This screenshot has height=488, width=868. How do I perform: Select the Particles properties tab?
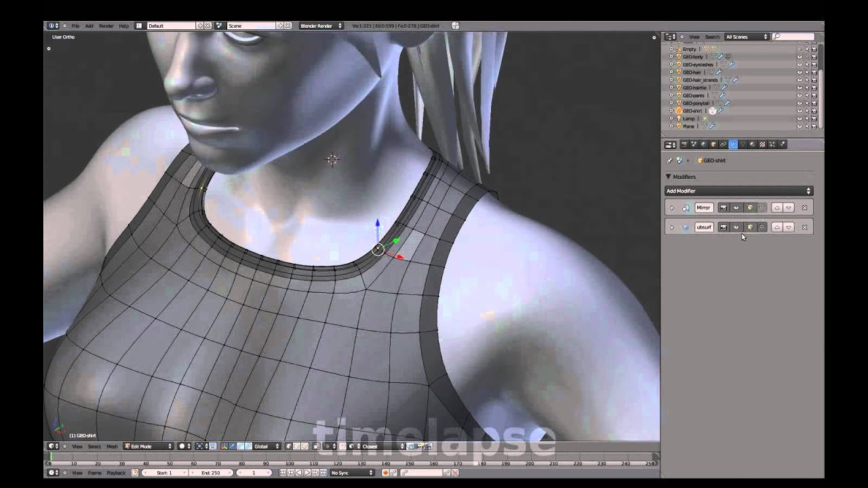tap(772, 144)
